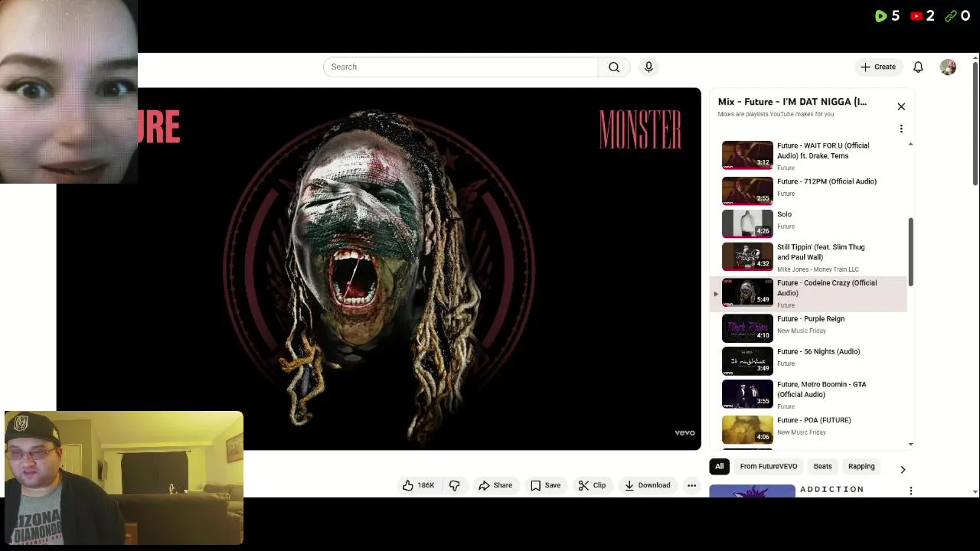Image resolution: width=980 pixels, height=551 pixels.
Task: Select the Beats filter chip
Action: pos(822,466)
